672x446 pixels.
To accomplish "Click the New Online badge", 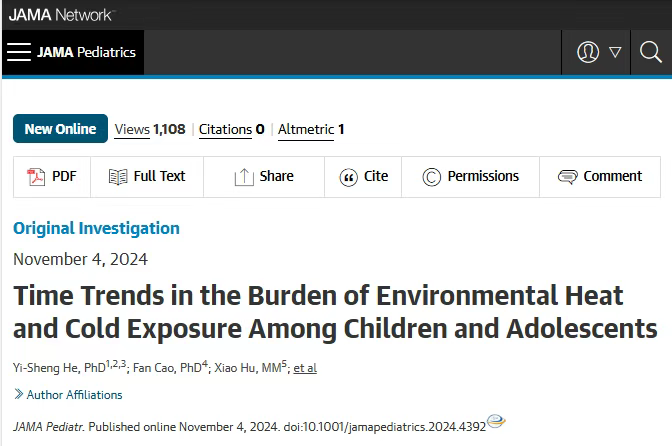I will click(60, 129).
